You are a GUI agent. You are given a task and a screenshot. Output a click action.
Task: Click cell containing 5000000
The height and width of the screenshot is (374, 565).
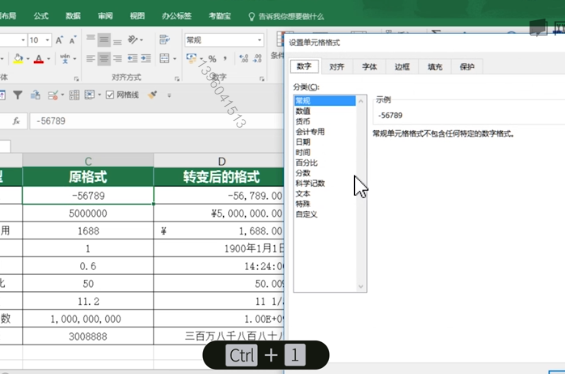tap(88, 213)
